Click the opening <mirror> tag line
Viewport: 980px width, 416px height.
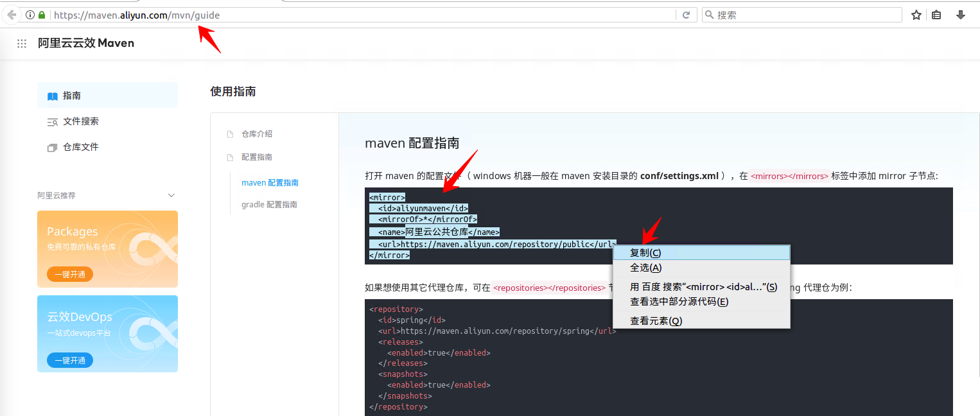[x=387, y=197]
